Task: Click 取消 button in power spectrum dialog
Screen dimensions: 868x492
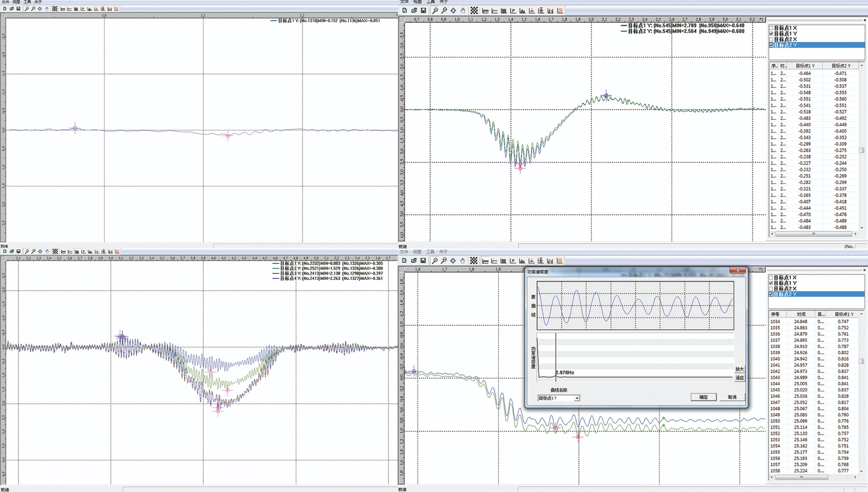Action: pos(732,397)
